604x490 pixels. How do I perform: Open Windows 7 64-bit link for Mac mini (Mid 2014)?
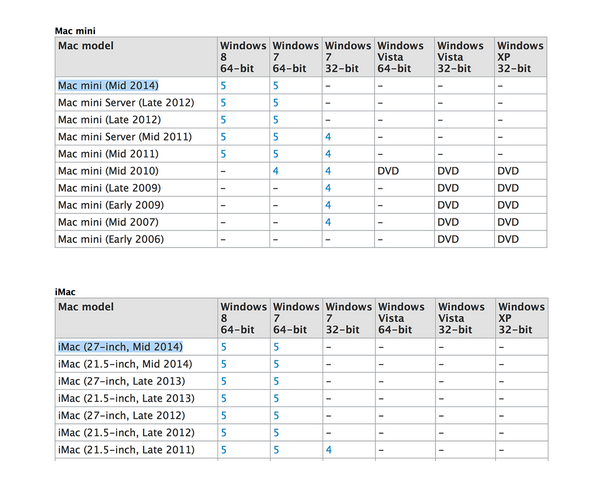point(275,86)
